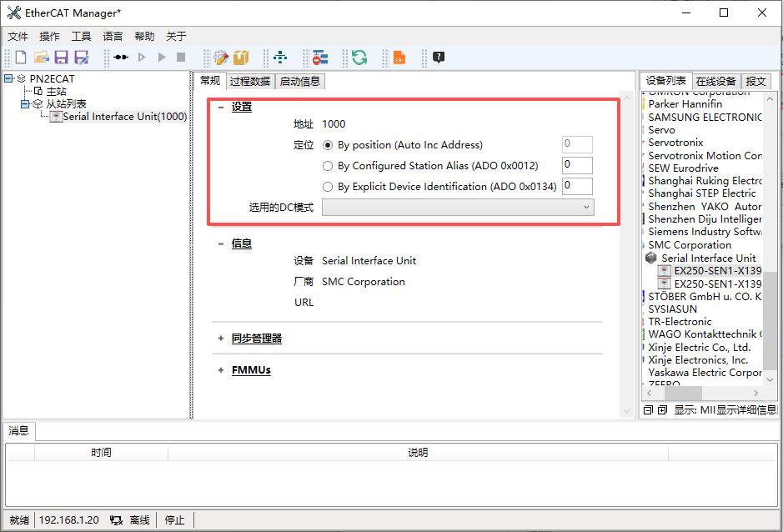Open the 操作 menu
Screen dimensions: 783x532
click(x=49, y=37)
